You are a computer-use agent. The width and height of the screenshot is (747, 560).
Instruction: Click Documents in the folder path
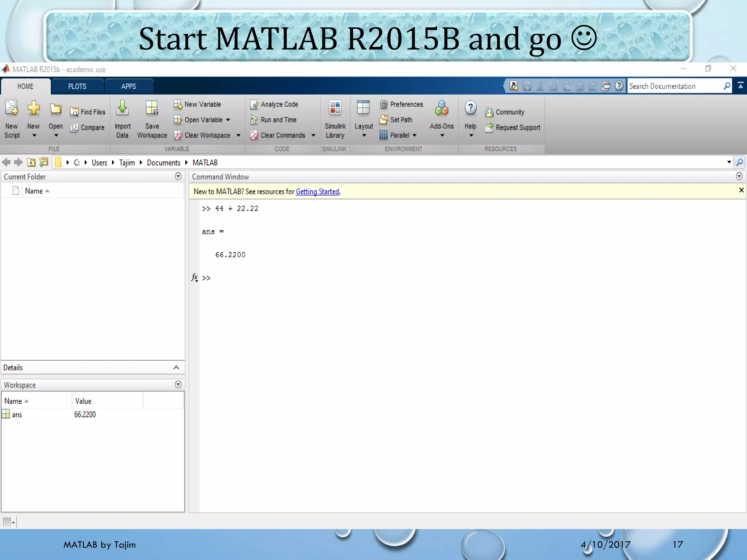click(163, 163)
